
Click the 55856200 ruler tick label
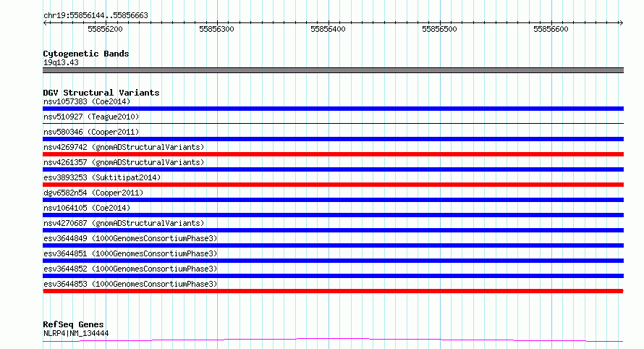point(105,29)
